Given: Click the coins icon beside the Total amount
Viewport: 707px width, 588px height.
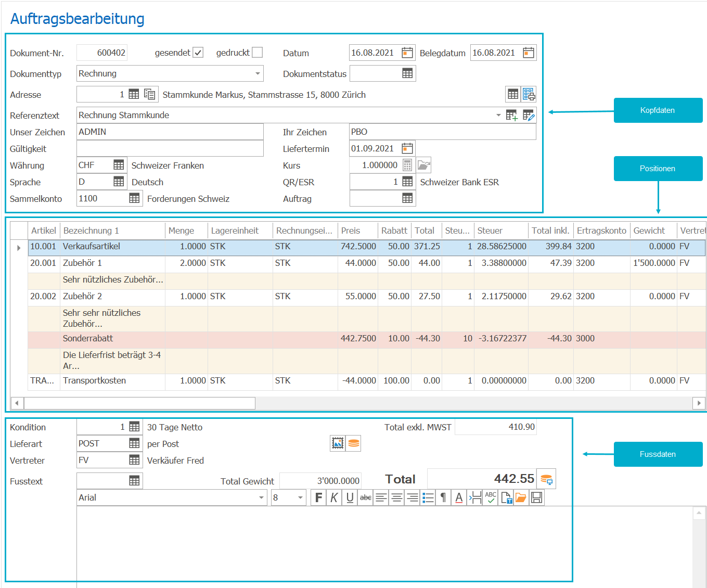Looking at the screenshot, I should coord(546,479).
